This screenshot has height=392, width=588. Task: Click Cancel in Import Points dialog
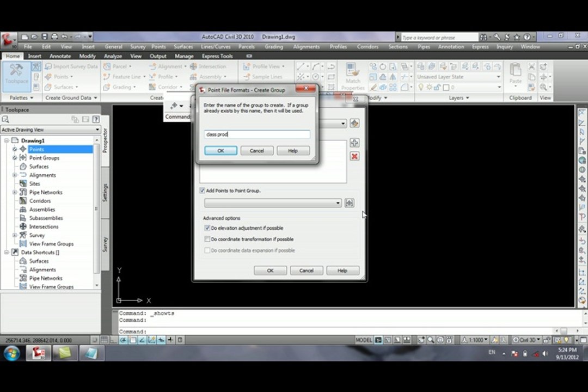pyautogui.click(x=307, y=271)
